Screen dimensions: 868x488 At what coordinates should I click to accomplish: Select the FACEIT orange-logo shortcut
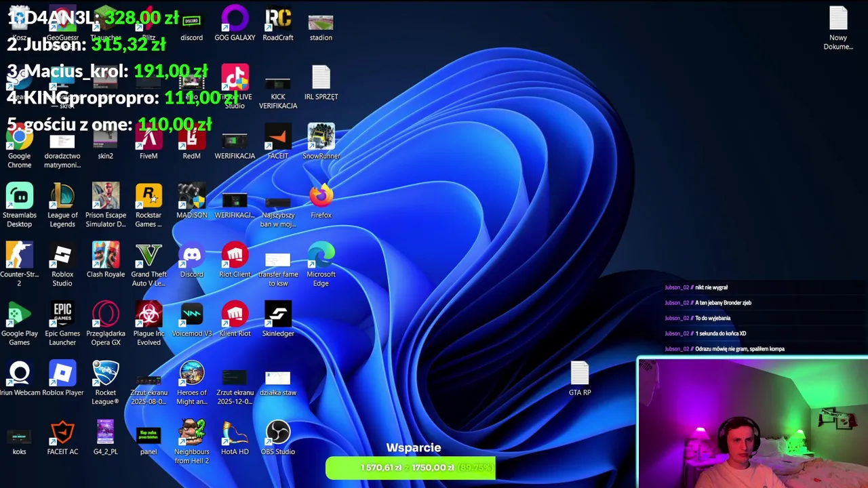click(278, 142)
